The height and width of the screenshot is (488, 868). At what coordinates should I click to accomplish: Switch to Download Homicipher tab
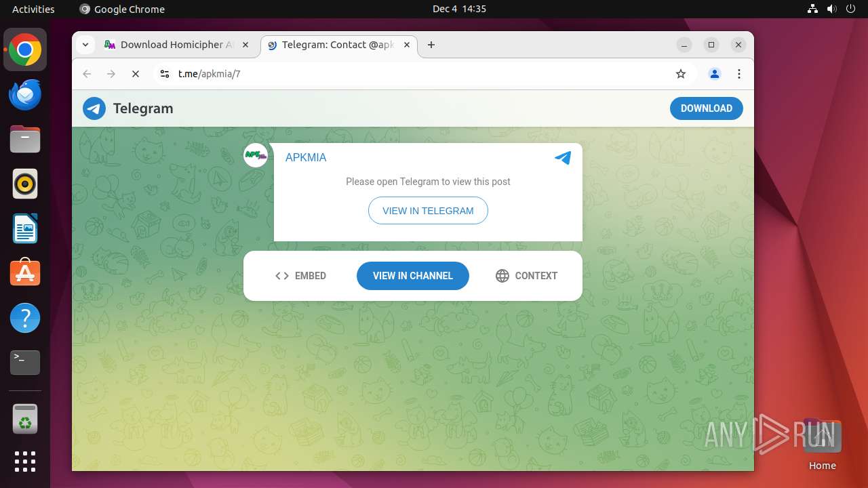178,45
